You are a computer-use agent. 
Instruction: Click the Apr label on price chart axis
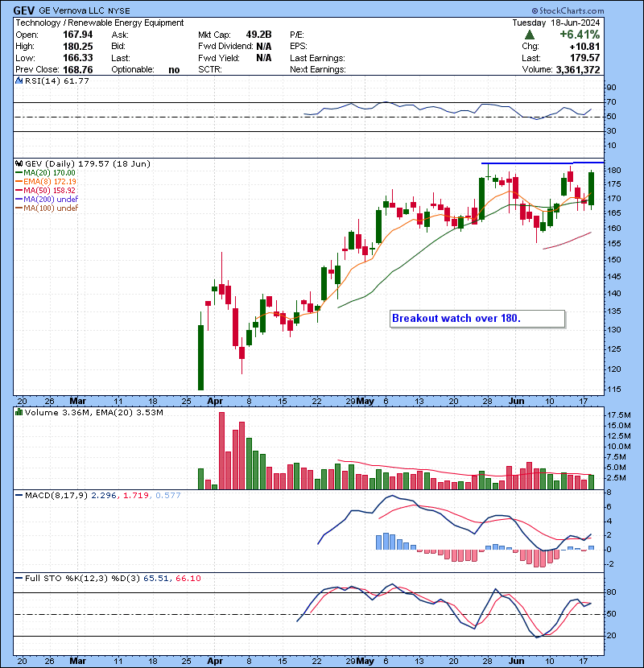pos(215,401)
